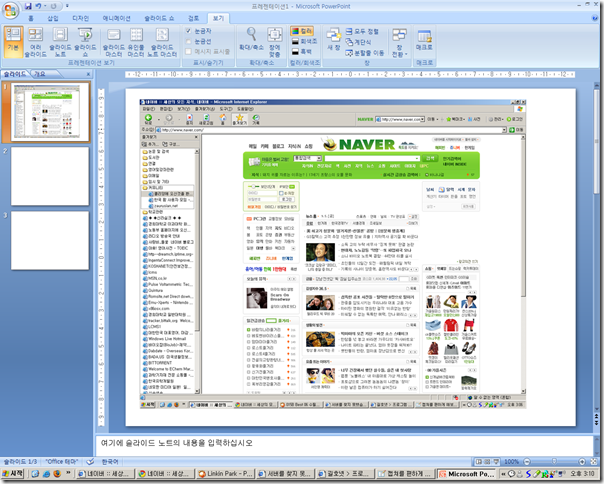Click Slide Sorter view button in status bar

pos(487,461)
